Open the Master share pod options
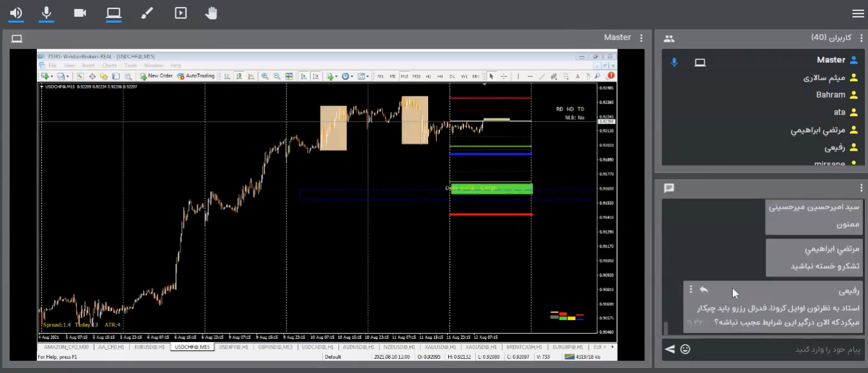 point(641,38)
